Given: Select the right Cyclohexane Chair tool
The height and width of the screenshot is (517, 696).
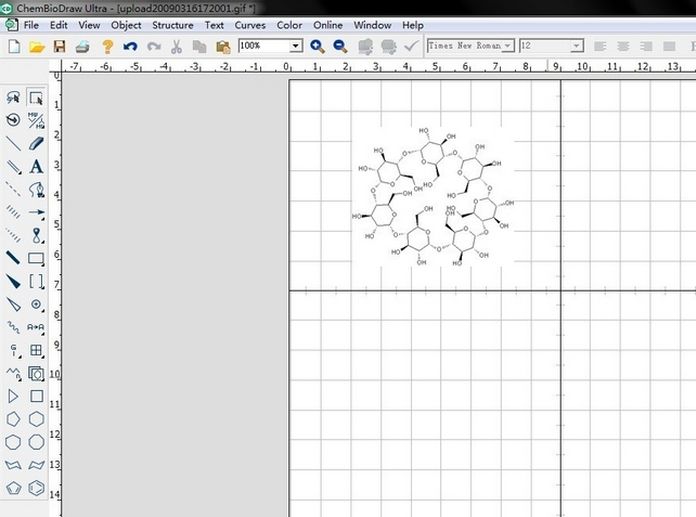Looking at the screenshot, I should click(x=36, y=465).
